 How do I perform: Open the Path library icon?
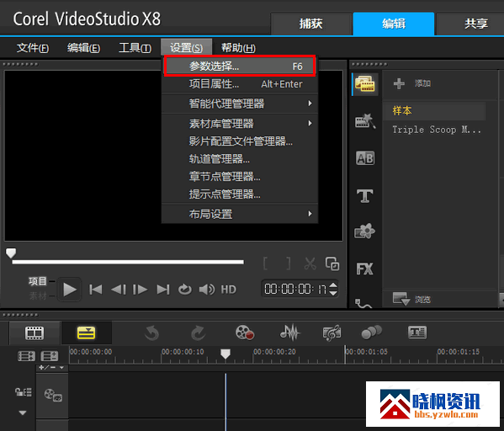click(x=363, y=303)
